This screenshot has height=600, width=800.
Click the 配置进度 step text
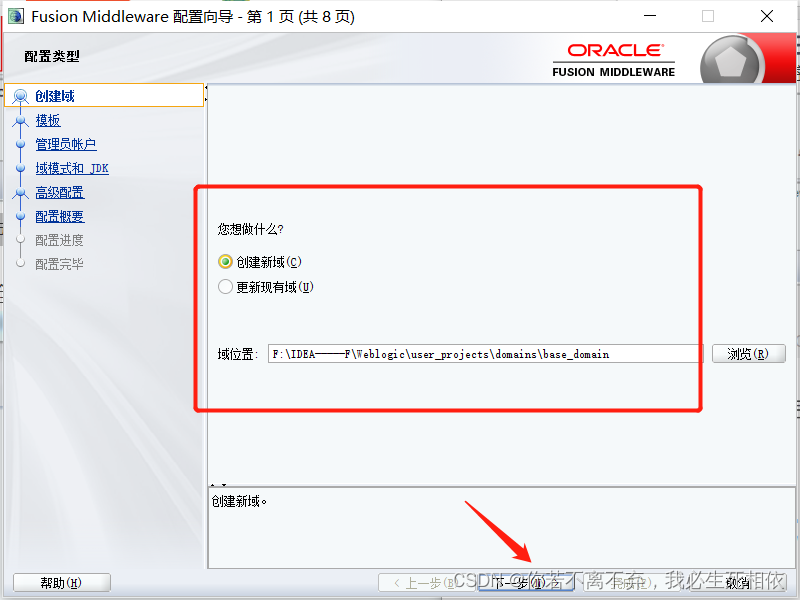point(59,240)
